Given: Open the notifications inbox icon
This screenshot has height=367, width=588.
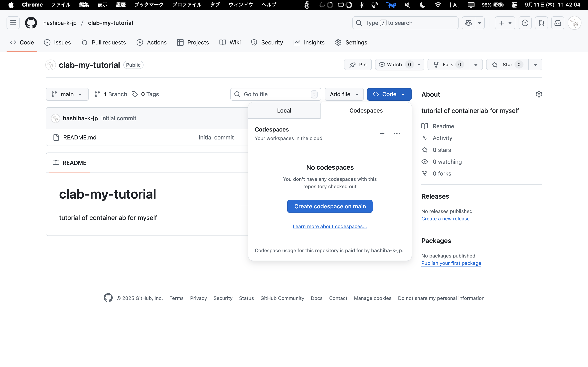Looking at the screenshot, I should pyautogui.click(x=558, y=23).
